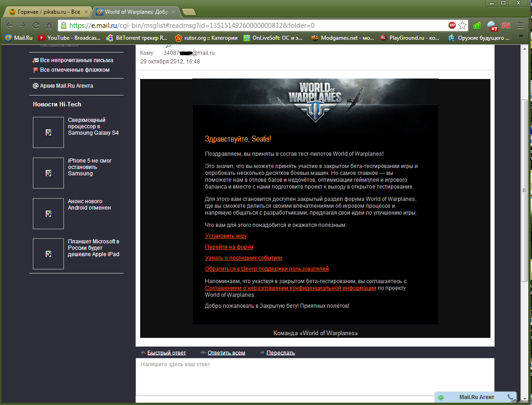Open the YouTube - Broadcast bookmark
The height and width of the screenshot is (405, 532).
[x=69, y=38]
